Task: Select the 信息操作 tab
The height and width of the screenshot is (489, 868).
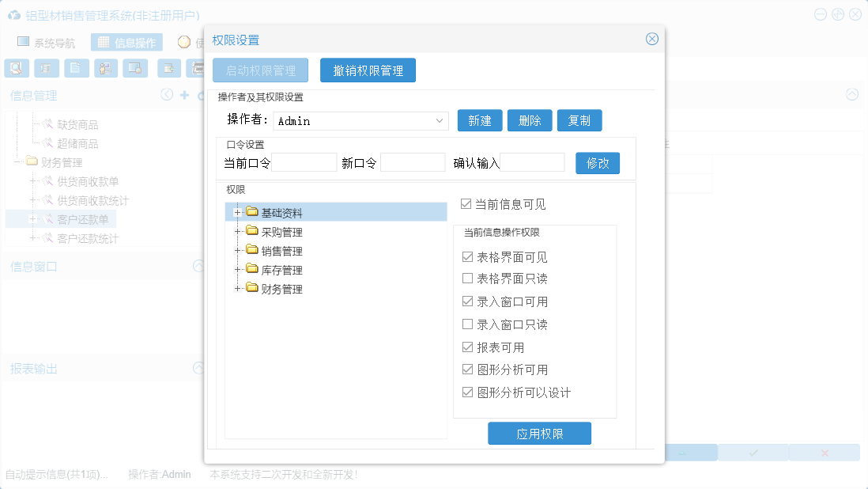Action: click(126, 43)
